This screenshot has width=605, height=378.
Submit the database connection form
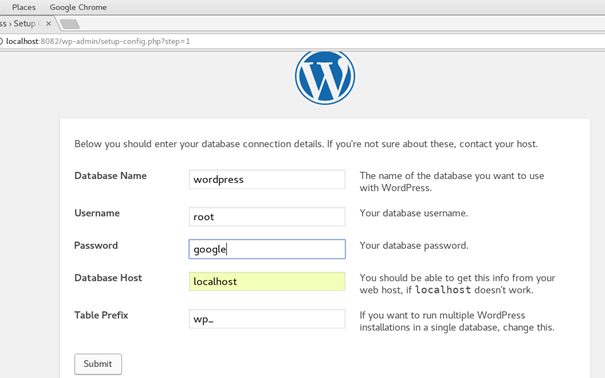point(98,364)
